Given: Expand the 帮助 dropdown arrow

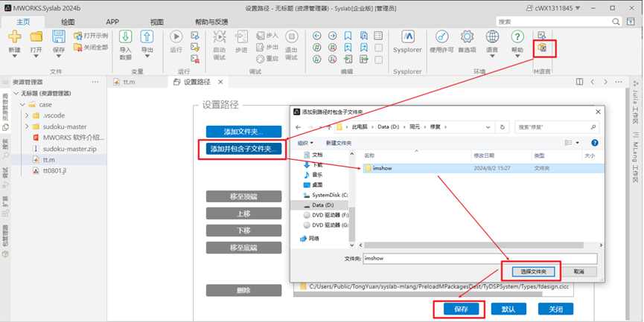Looking at the screenshot, I should (517, 57).
